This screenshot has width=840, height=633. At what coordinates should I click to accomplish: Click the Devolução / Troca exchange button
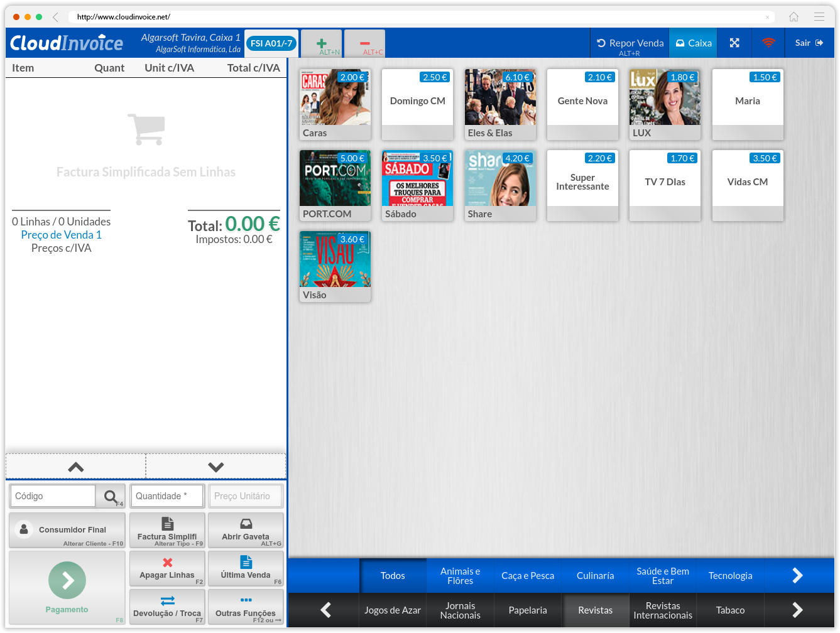pos(167,607)
